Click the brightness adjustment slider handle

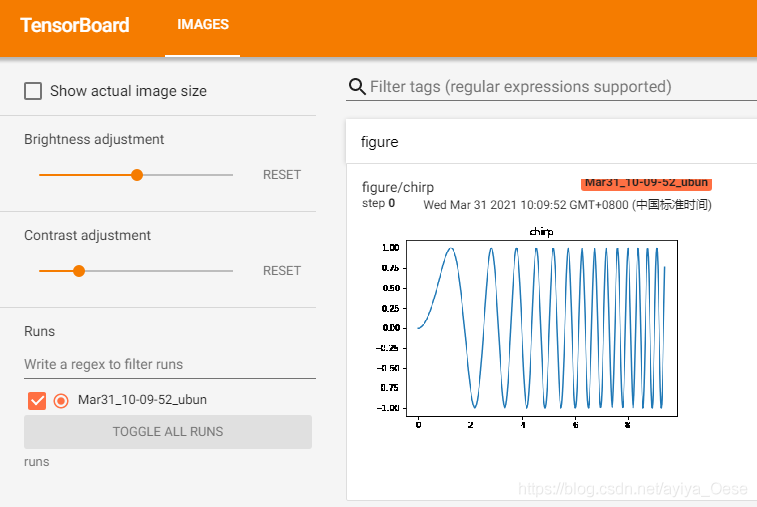(137, 175)
